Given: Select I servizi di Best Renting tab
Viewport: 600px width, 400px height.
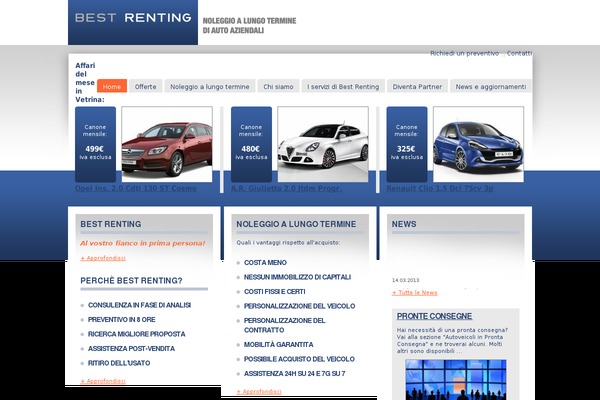Looking at the screenshot, I should point(343,87).
